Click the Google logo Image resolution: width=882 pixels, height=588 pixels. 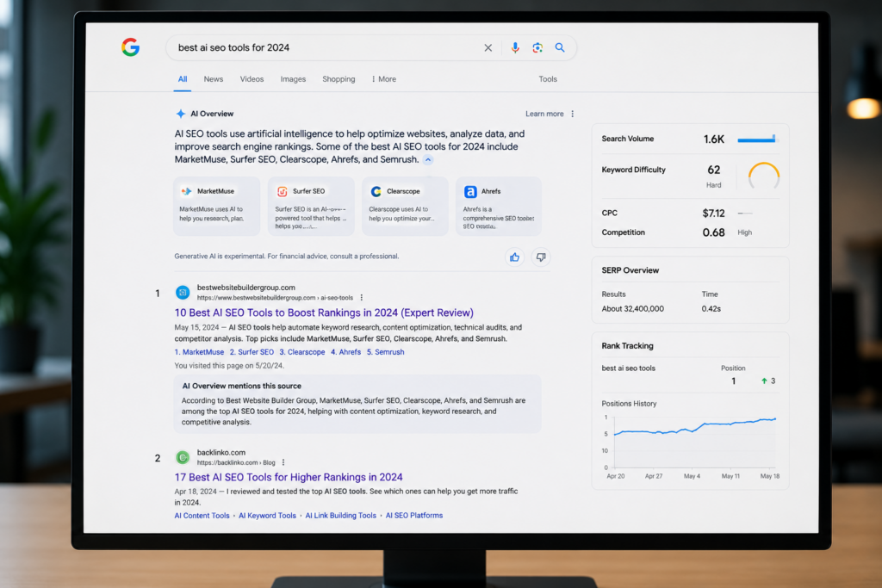(131, 47)
